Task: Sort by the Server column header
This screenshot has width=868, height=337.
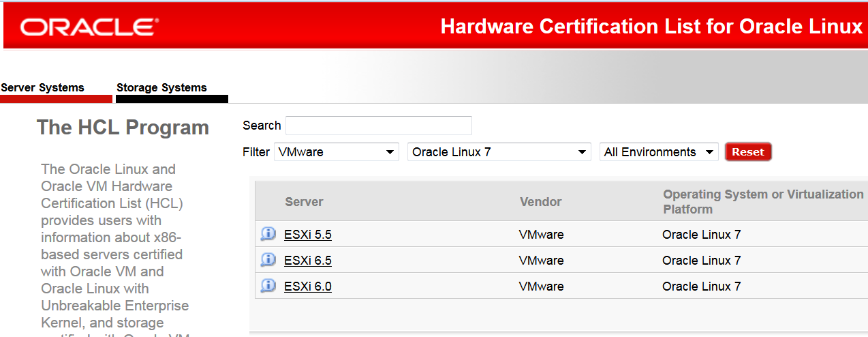Action: [x=304, y=202]
